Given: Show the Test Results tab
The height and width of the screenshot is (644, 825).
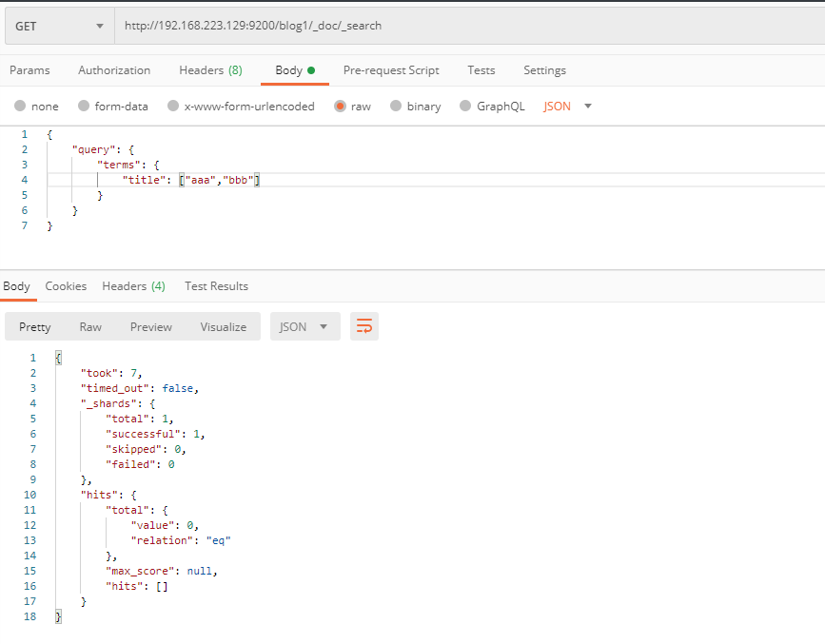Looking at the screenshot, I should pyautogui.click(x=216, y=285).
